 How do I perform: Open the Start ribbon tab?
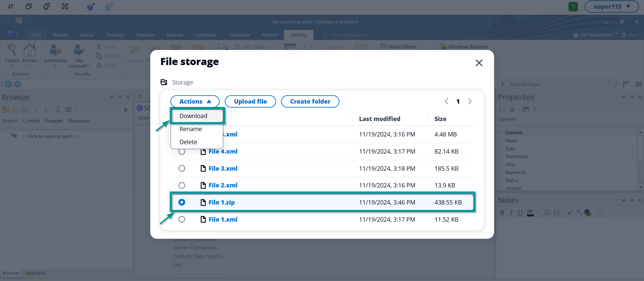[x=36, y=35]
